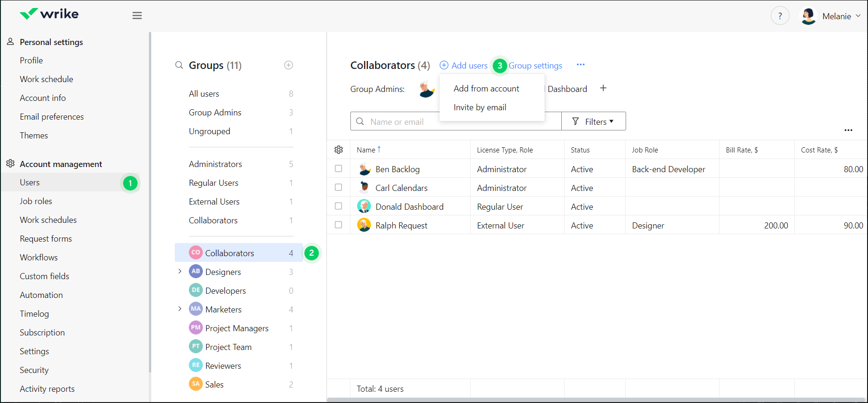Check the box next to Ralph Request

338,225
